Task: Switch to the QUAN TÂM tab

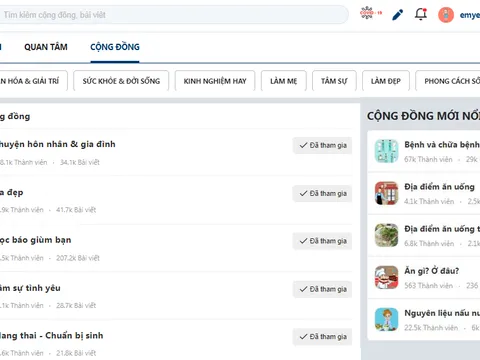Action: 46,47
